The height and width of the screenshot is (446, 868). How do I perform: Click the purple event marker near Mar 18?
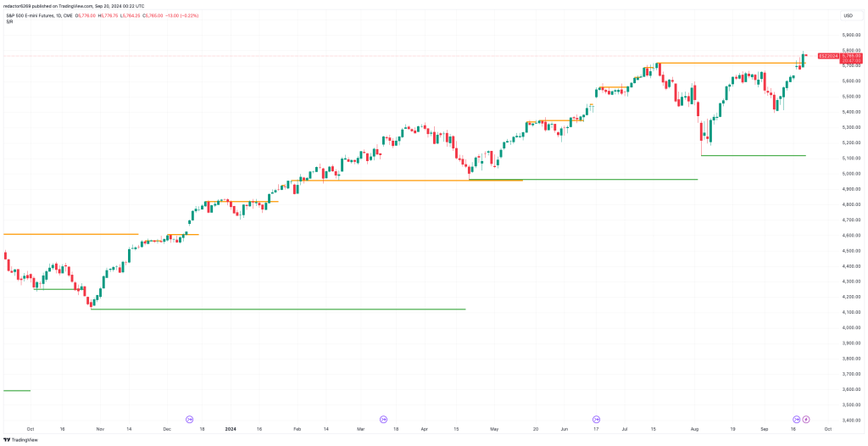point(383,419)
